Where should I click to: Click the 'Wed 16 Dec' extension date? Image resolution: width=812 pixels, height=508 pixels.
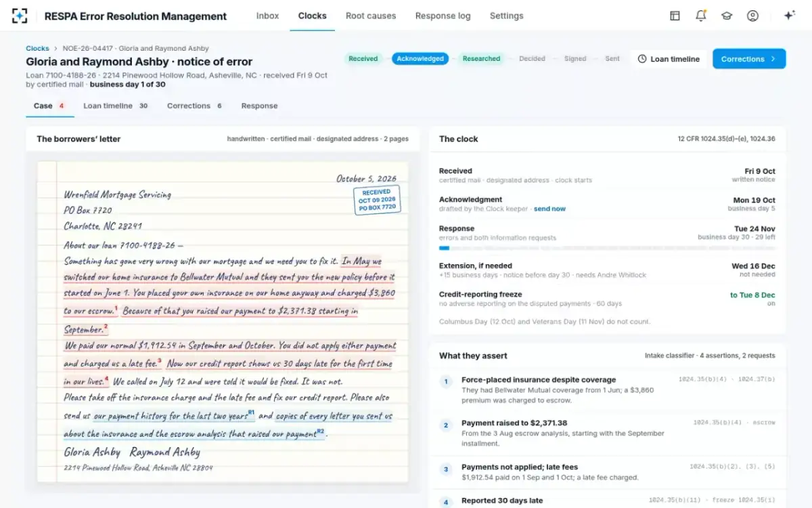753,266
